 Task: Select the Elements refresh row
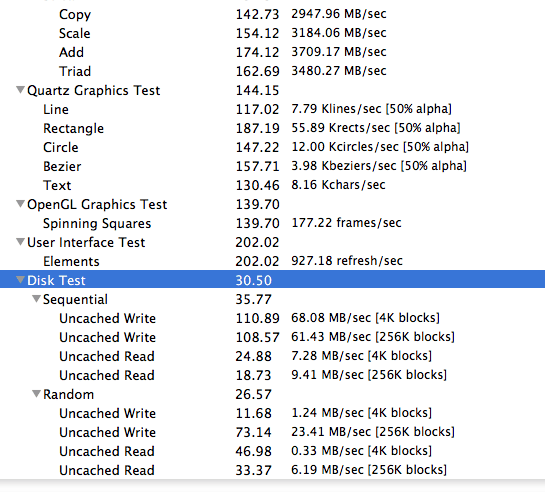pos(272,261)
